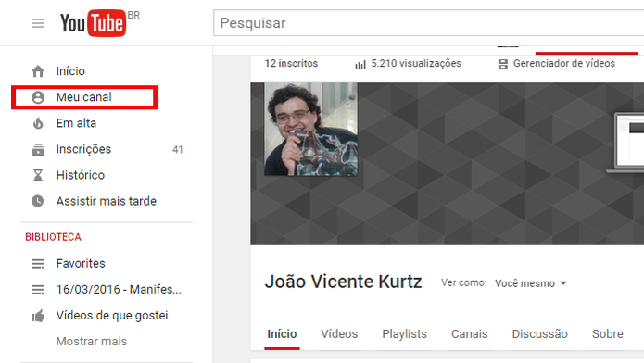Screen dimensions: 644x363
Task: Click playlist icon beside 16/03/2016 - Manifes...
Action: pos(38,290)
